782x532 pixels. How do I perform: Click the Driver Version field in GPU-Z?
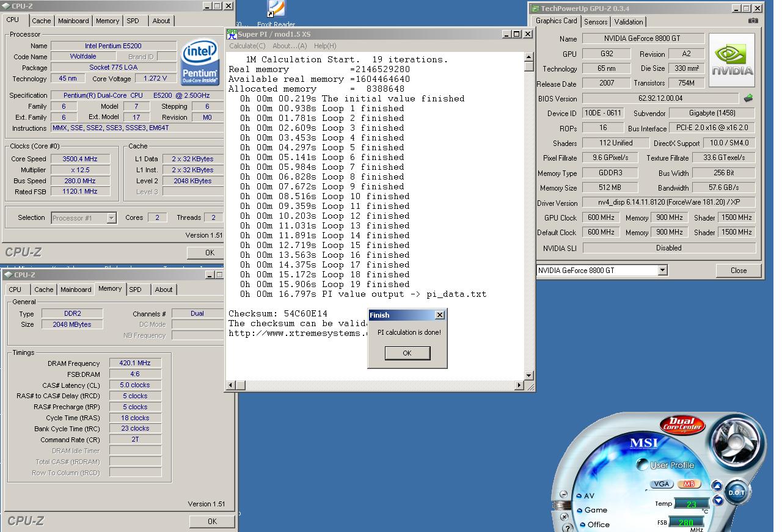(669, 202)
